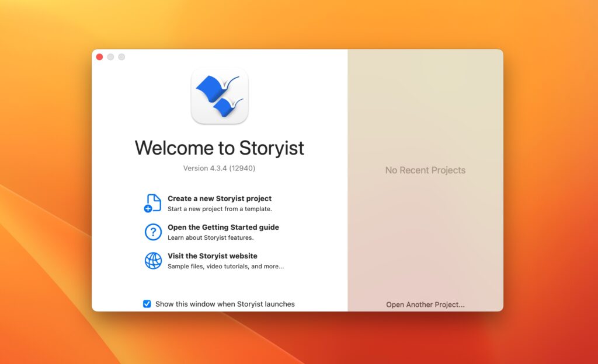
Task: Select the web globe icon for sample files
Action: pos(152,260)
